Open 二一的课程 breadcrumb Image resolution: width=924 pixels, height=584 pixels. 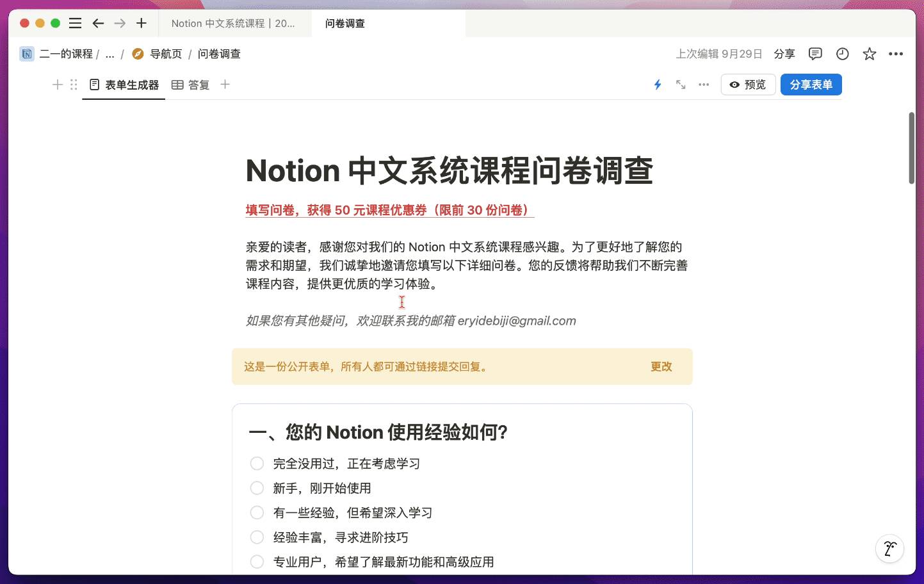point(66,54)
